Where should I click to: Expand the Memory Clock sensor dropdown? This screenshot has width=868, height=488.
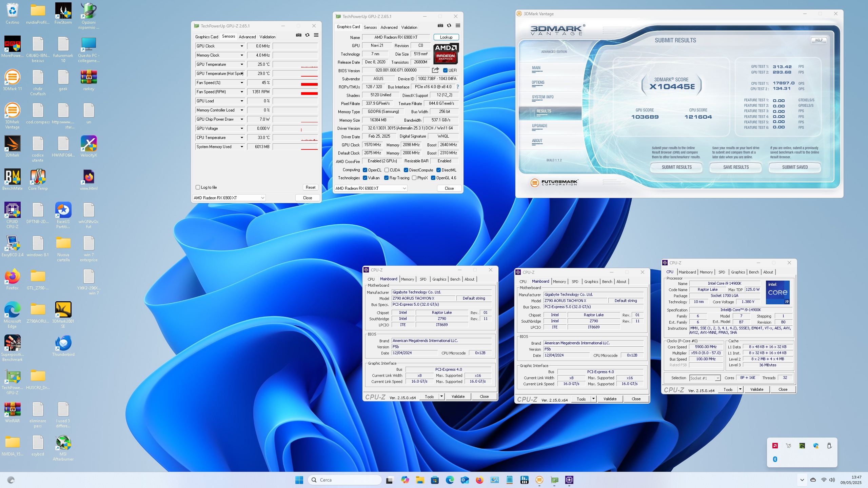(x=242, y=55)
